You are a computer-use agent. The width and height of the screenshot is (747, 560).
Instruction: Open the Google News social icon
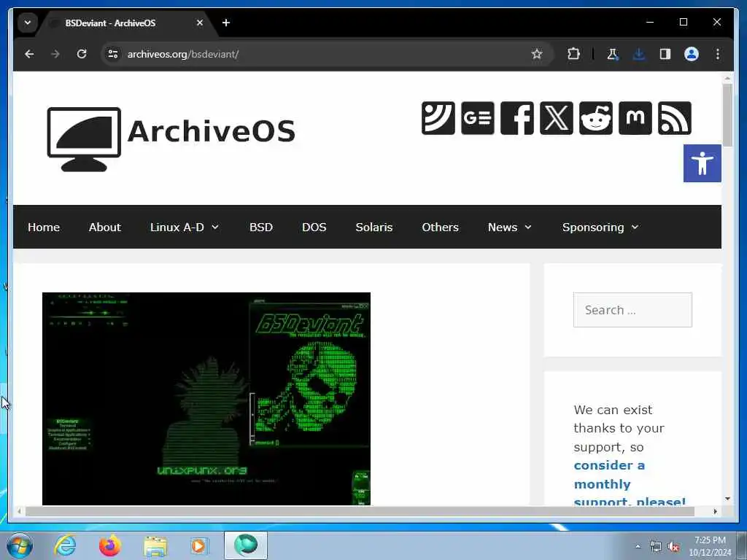[477, 117]
